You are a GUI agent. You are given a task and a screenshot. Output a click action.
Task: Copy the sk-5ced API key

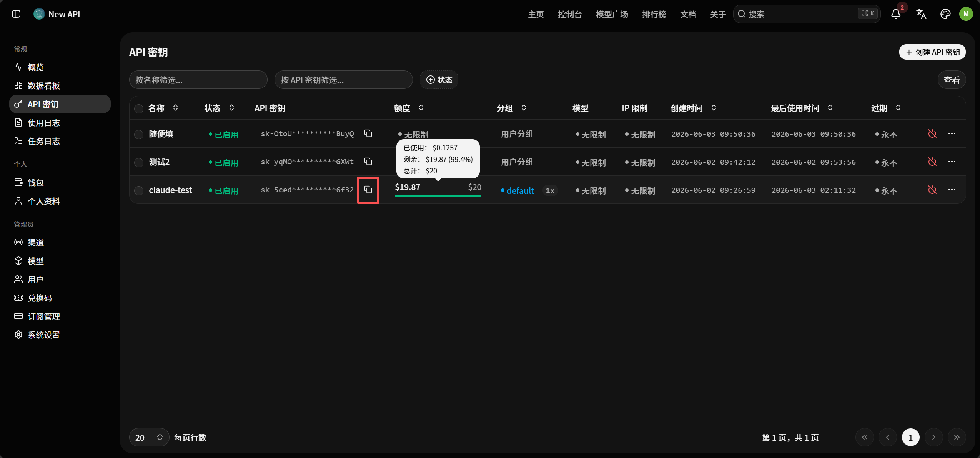[x=368, y=190]
